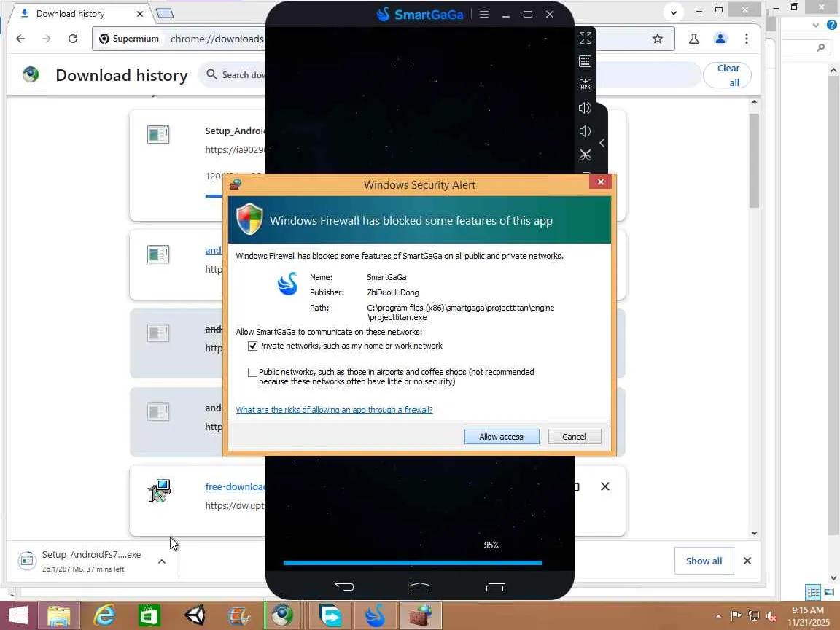Image resolution: width=840 pixels, height=630 pixels.
Task: Click Clear all in Download history
Action: coord(728,75)
